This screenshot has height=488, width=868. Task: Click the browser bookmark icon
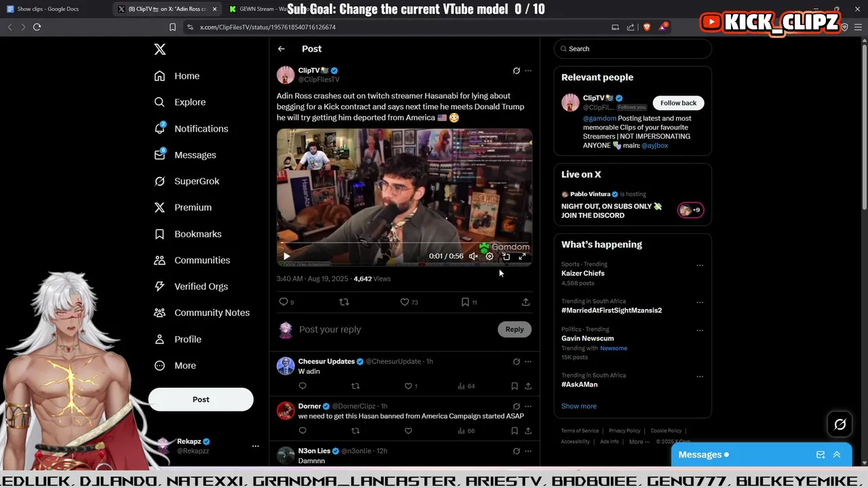(x=172, y=27)
